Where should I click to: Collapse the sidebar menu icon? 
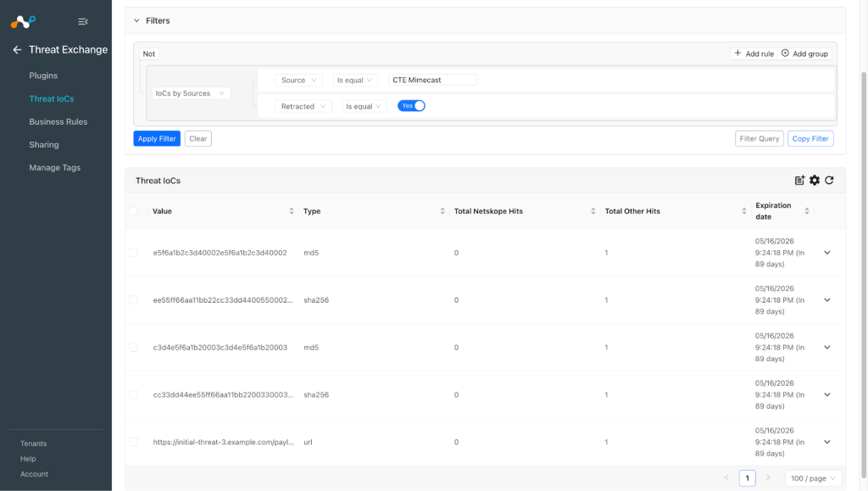[x=83, y=21]
